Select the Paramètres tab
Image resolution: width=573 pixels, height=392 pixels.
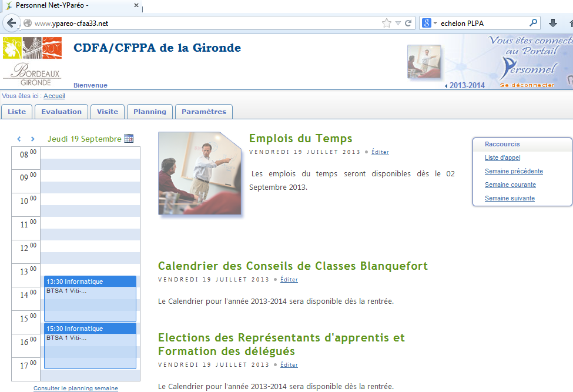pos(204,112)
